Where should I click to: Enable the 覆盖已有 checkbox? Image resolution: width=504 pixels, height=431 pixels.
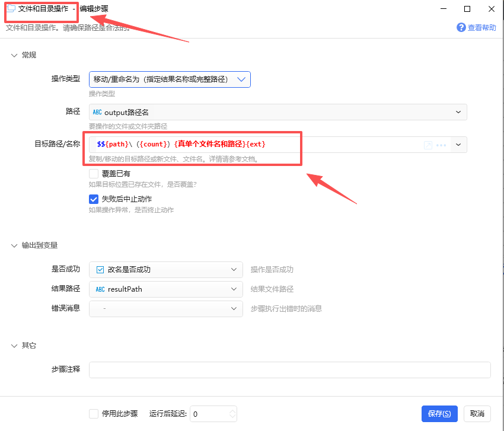(94, 174)
